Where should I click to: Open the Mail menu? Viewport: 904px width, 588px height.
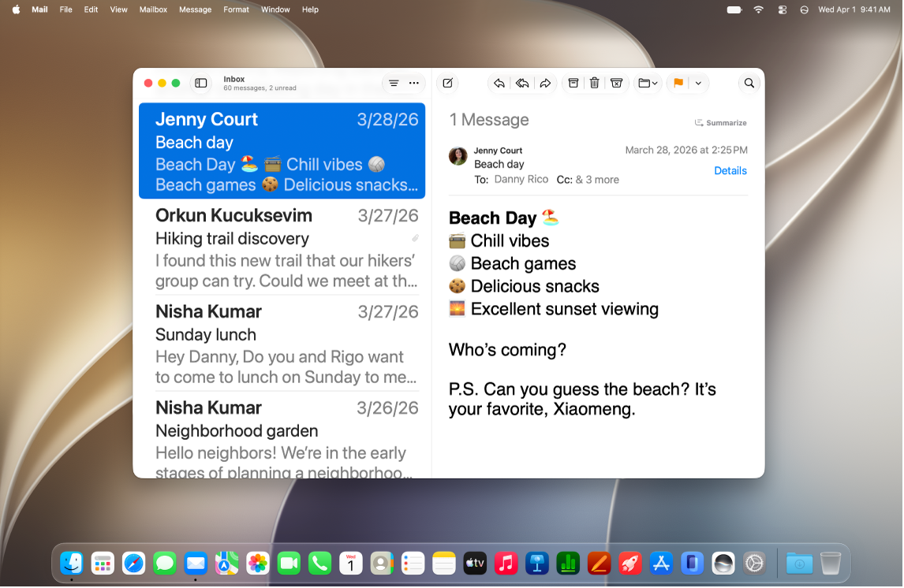pos(39,9)
